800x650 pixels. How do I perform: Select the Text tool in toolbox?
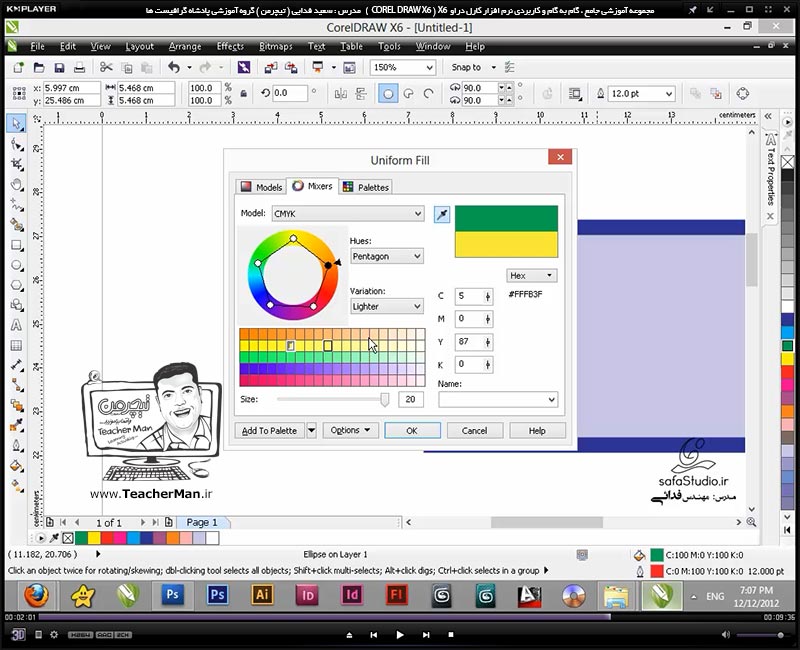tap(16, 325)
